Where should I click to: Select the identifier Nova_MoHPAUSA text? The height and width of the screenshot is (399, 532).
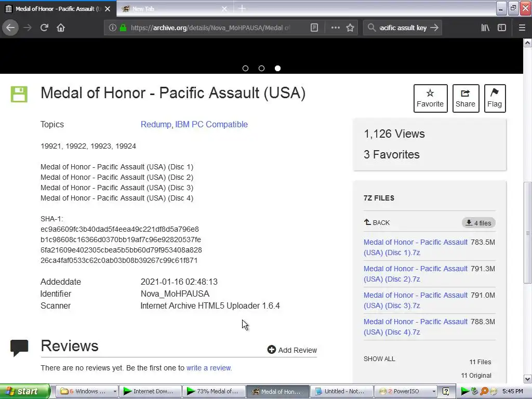click(175, 294)
